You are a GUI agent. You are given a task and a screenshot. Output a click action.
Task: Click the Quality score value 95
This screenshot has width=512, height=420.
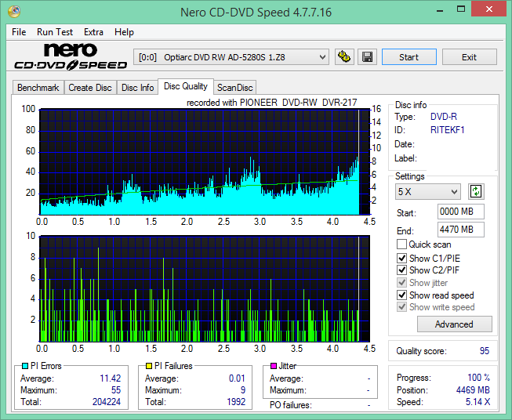(485, 351)
